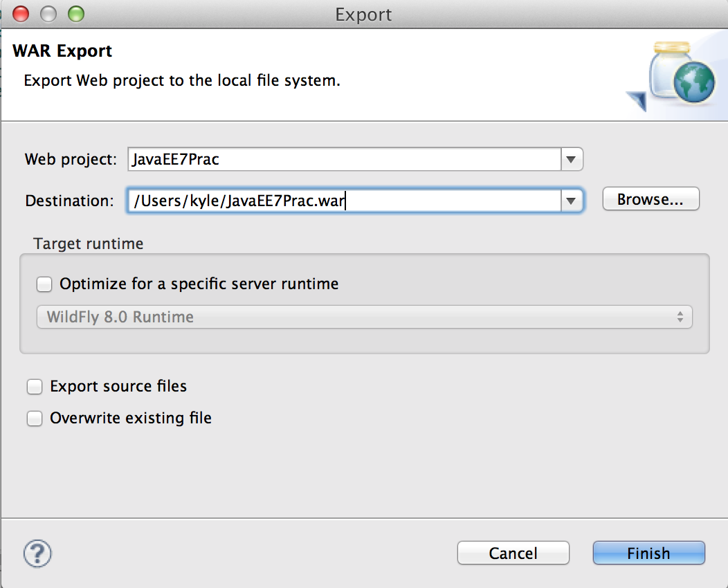The width and height of the screenshot is (728, 588).
Task: Click the green zoom window button
Action: click(76, 14)
